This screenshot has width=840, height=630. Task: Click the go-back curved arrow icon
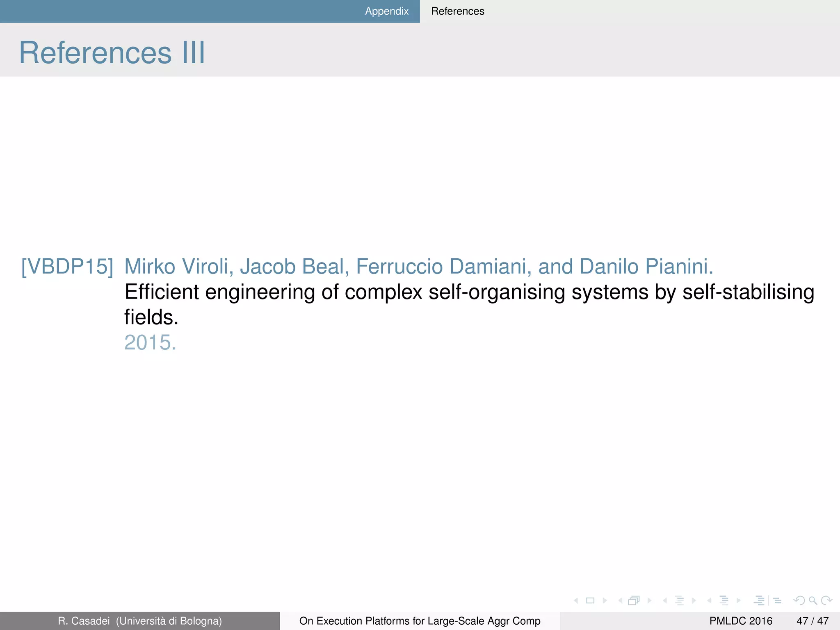(799, 600)
